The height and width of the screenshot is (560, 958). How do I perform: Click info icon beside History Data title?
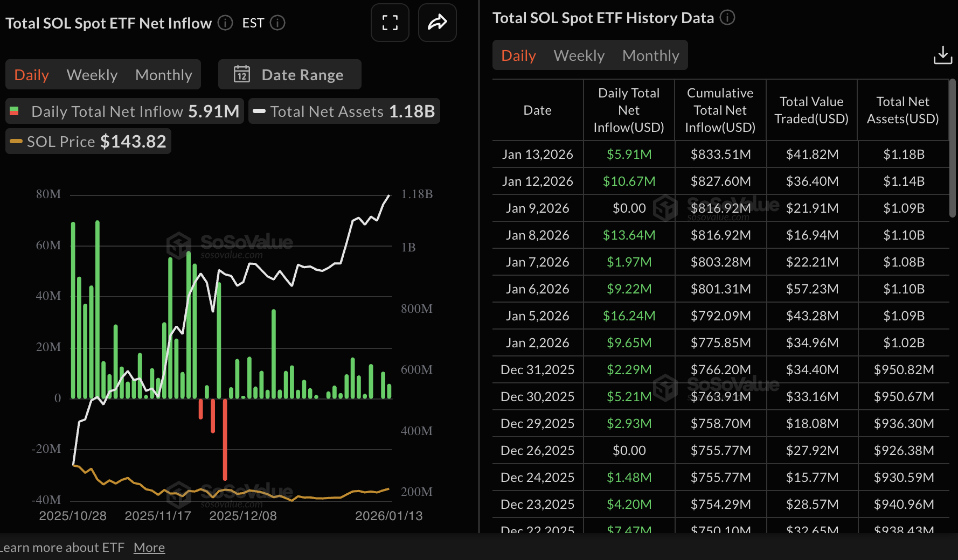[x=727, y=18]
